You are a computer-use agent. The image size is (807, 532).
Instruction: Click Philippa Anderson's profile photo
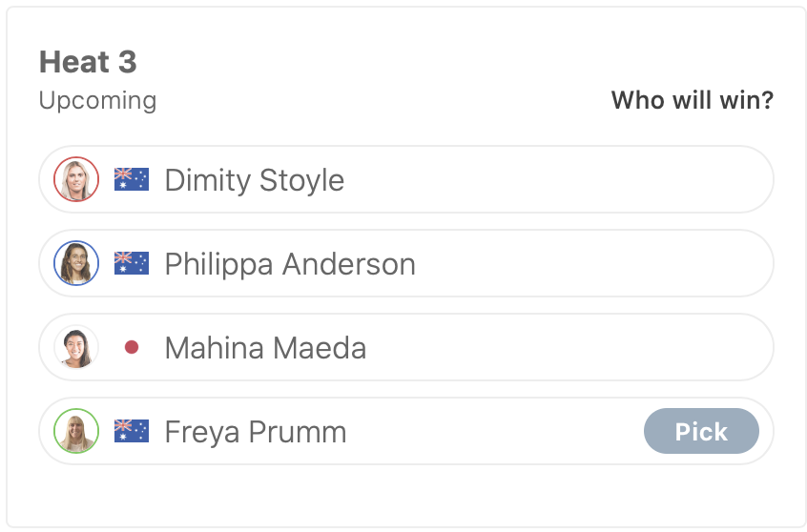click(76, 263)
